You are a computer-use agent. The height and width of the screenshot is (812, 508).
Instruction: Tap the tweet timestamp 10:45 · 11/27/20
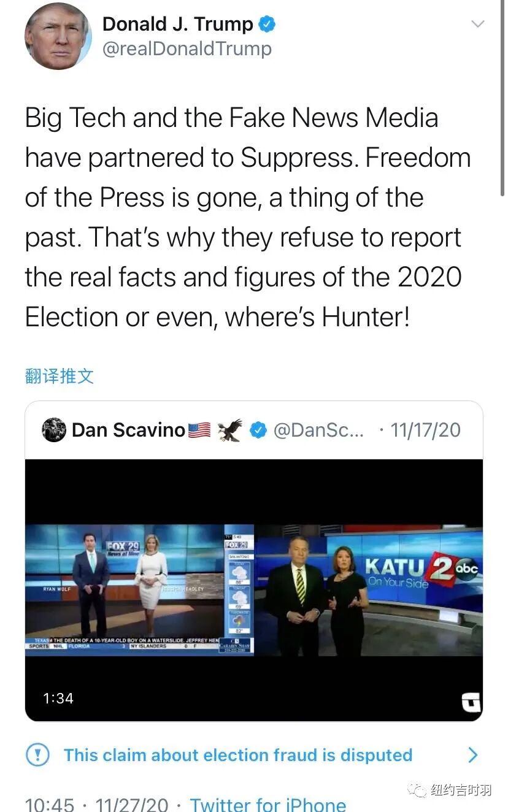pos(96,803)
